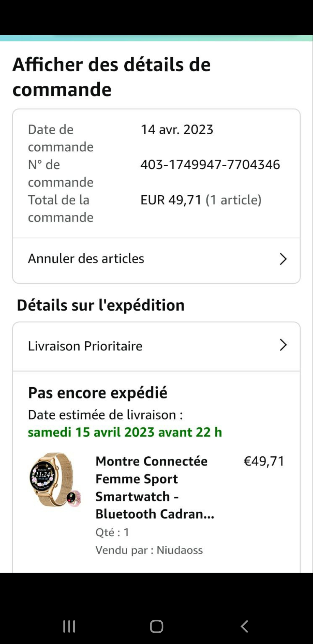Tap the order number 403-1749947-7704346
Viewport: 313px width, 644px height.
210,164
